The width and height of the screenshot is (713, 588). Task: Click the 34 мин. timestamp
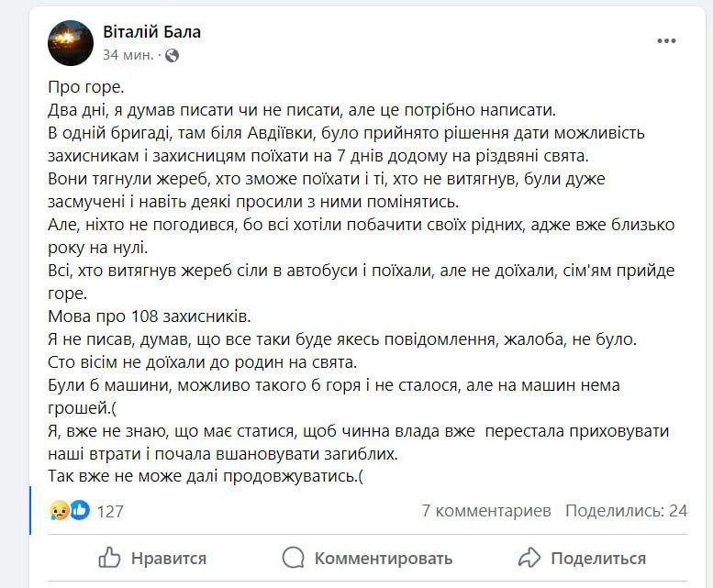point(128,55)
